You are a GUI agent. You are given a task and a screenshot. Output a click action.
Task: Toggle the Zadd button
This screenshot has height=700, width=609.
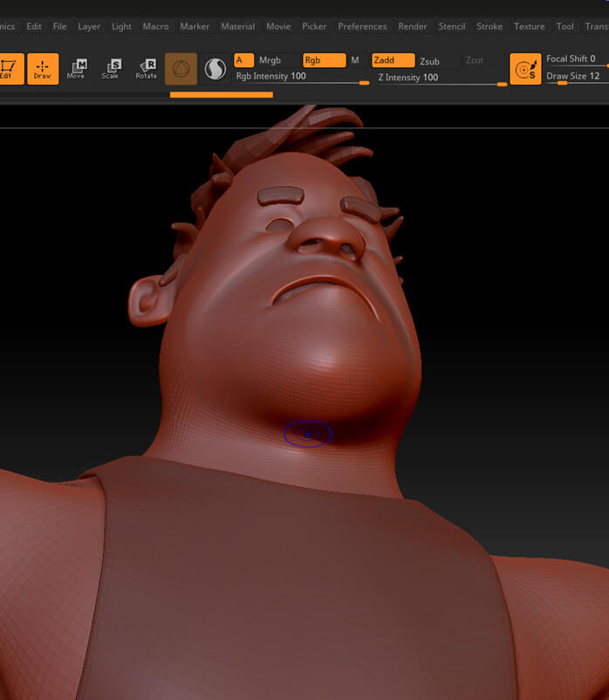[x=393, y=60]
